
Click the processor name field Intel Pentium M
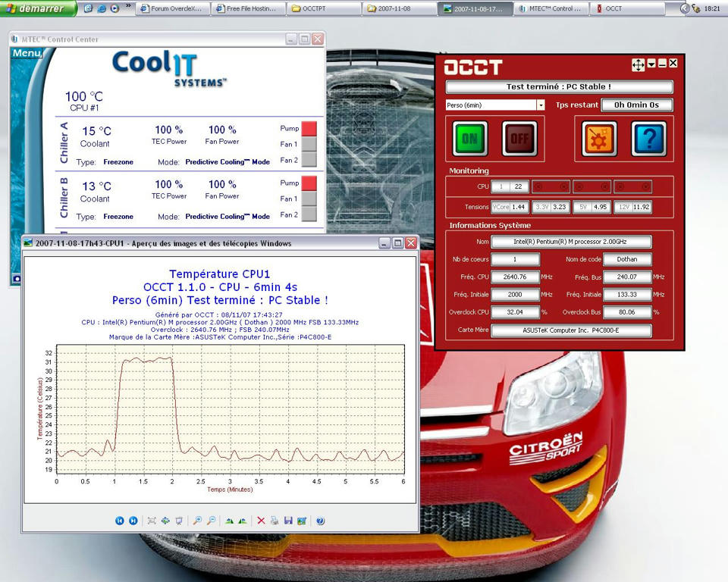click(571, 242)
